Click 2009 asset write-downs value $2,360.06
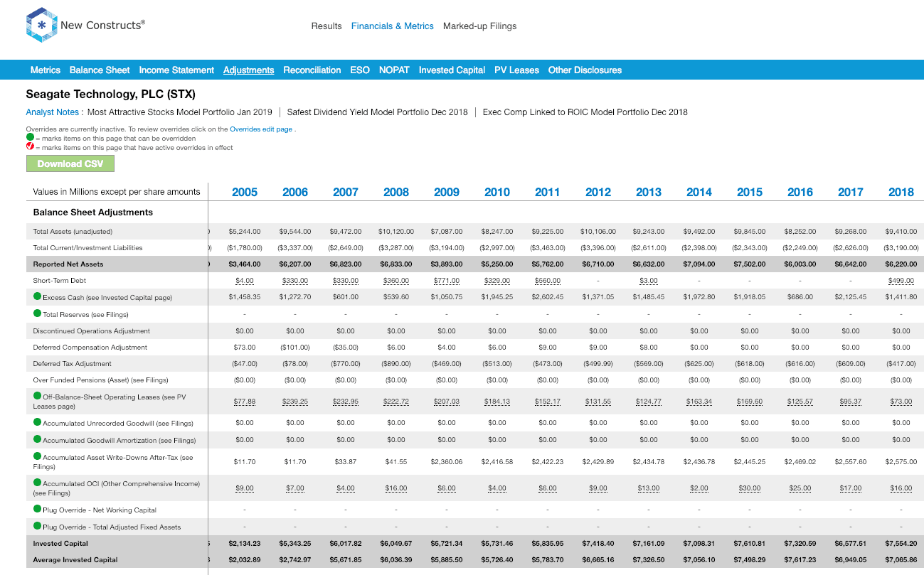This screenshot has width=924, height=575. [x=447, y=462]
